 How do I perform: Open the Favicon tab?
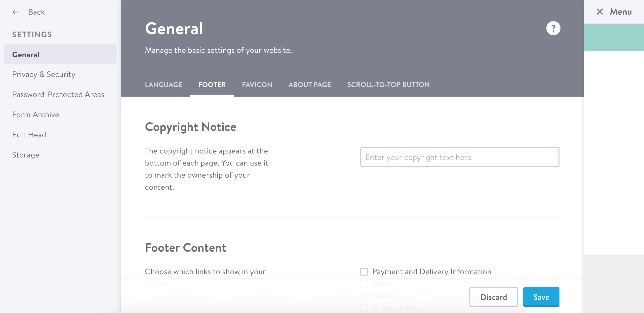tap(257, 85)
